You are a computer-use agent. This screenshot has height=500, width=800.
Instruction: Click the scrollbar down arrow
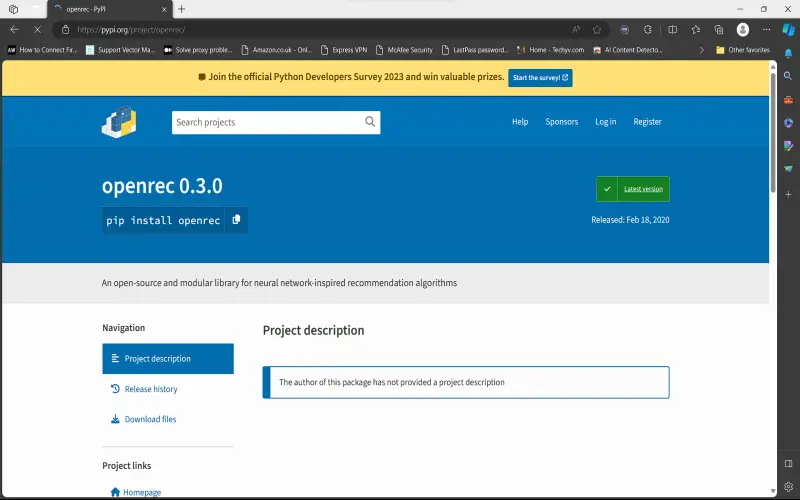point(773,491)
